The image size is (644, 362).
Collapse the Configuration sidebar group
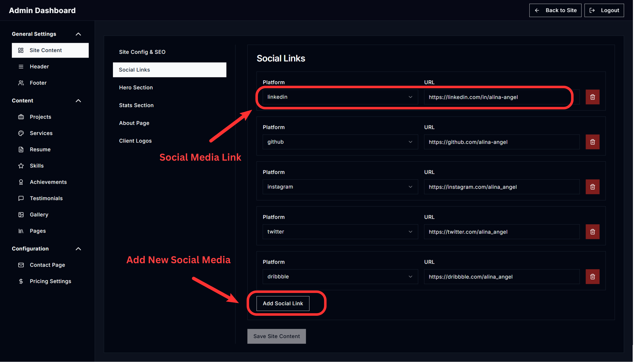(x=78, y=249)
